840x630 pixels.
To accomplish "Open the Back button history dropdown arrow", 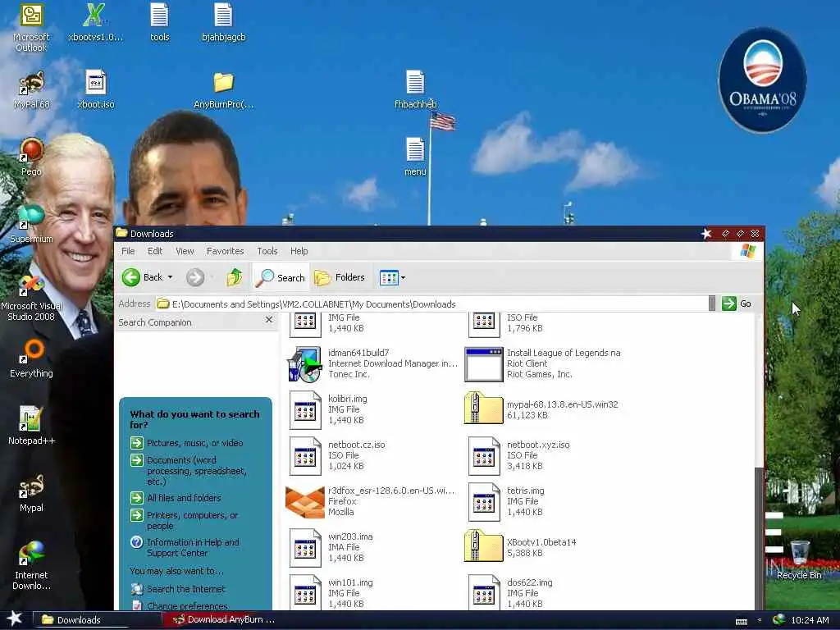I will (x=171, y=277).
